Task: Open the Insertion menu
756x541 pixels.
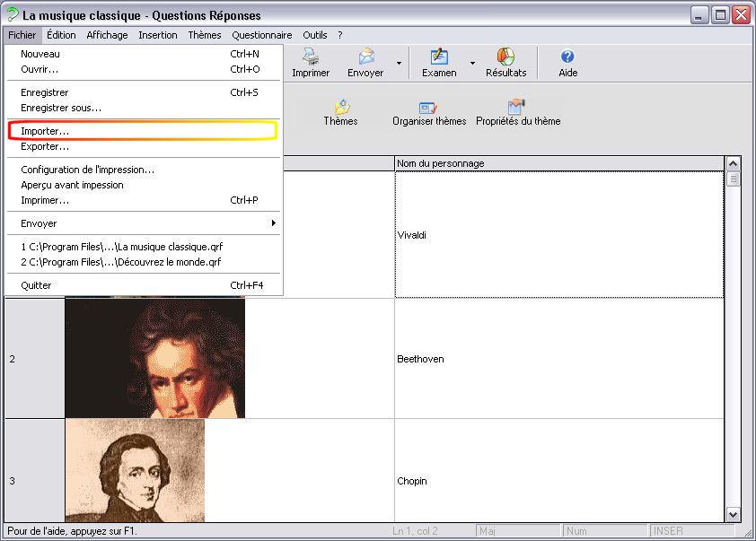Action: (x=158, y=35)
